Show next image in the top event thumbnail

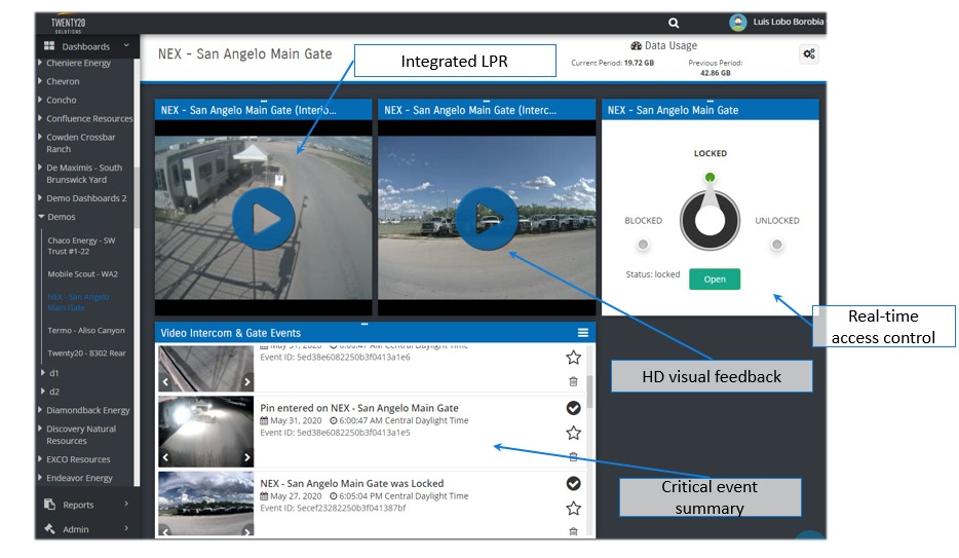pos(246,382)
